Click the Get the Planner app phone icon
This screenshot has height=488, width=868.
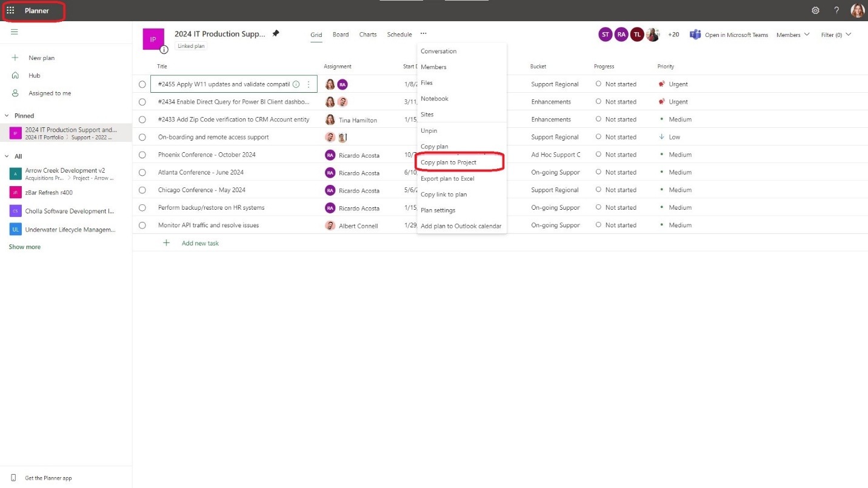(13, 478)
